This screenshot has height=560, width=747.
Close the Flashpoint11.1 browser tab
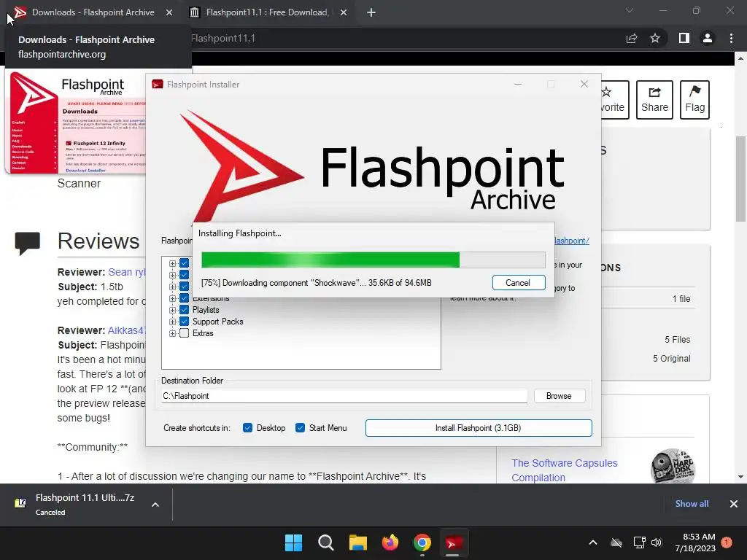coord(344,12)
